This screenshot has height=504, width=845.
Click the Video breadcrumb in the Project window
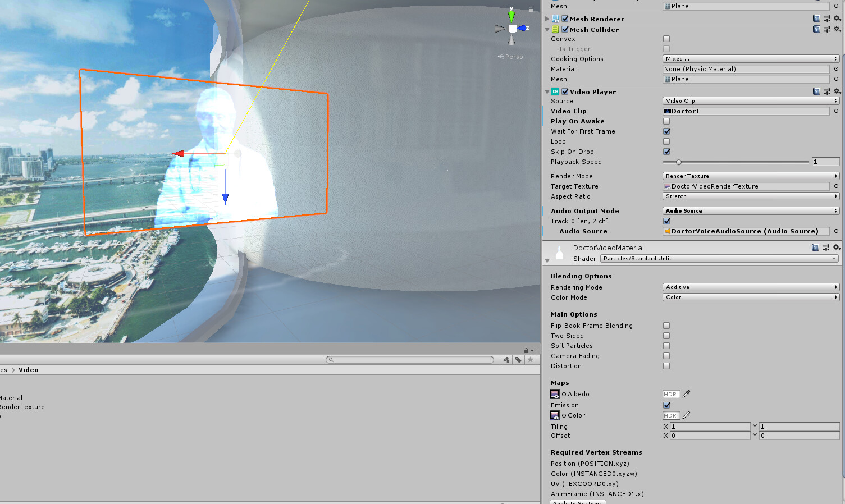pyautogui.click(x=28, y=369)
